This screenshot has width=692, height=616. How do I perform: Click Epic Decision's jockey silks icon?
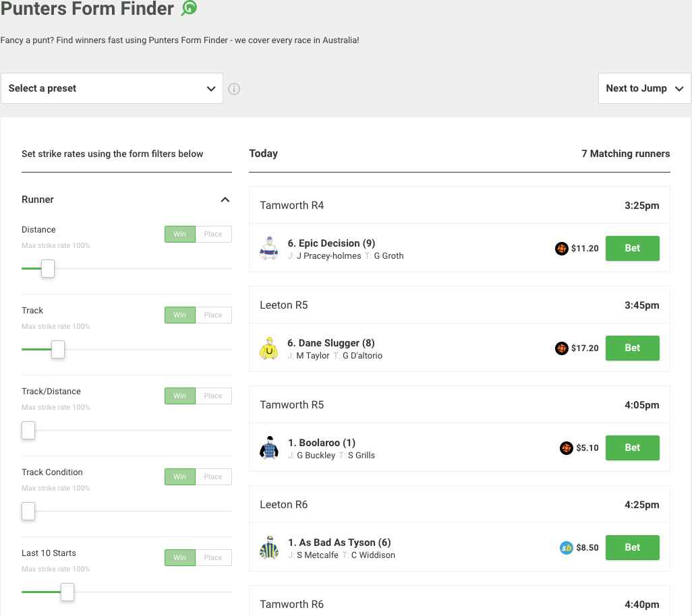point(269,249)
